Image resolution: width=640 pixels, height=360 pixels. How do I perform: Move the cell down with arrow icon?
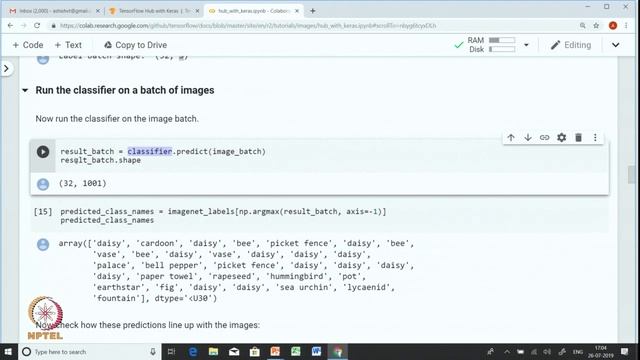[528, 138]
